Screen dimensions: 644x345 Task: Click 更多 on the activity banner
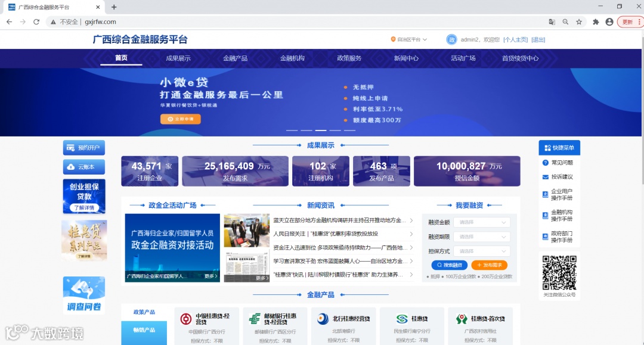pos(210,276)
